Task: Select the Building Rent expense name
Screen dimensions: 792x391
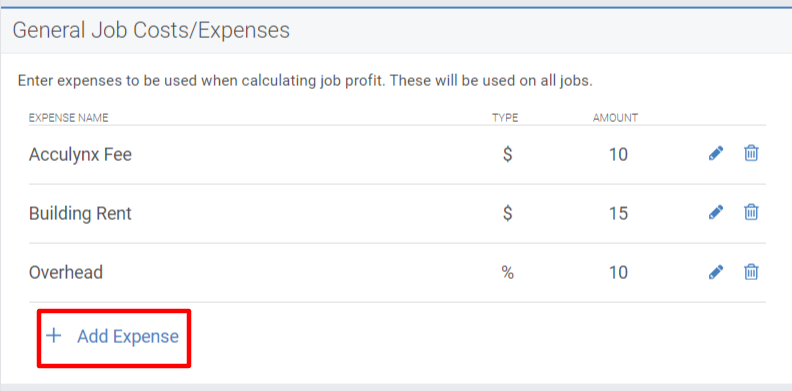Action: 80,213
